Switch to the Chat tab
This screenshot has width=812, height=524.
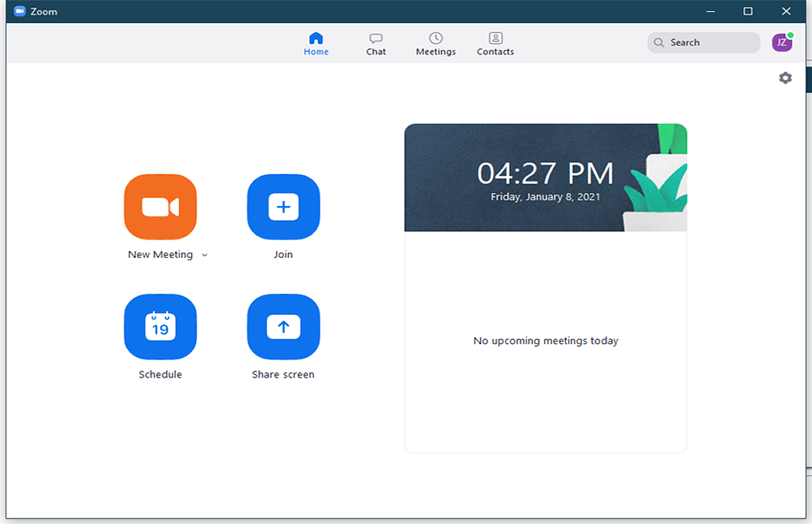click(x=376, y=44)
